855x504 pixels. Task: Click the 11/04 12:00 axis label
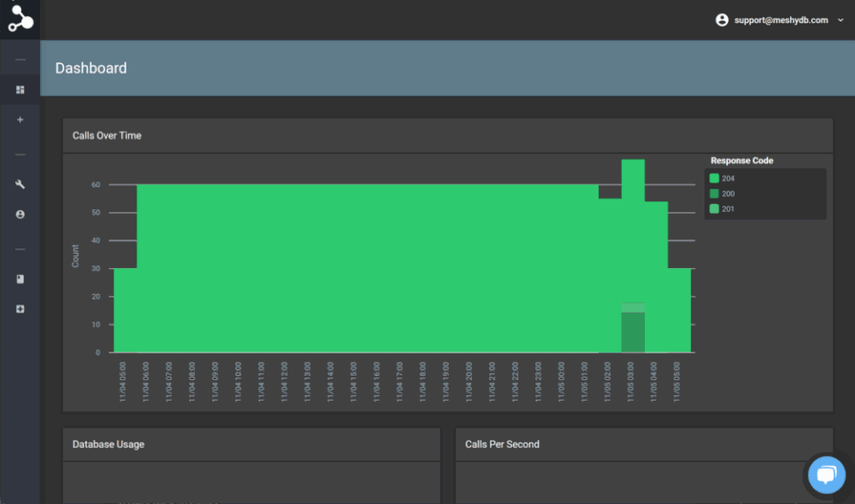click(284, 382)
